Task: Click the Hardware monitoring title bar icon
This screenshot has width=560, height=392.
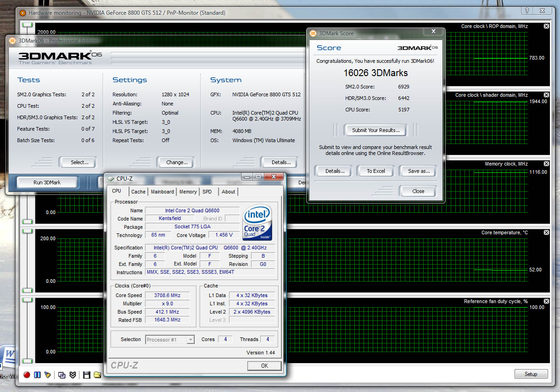Action: [x=22, y=12]
